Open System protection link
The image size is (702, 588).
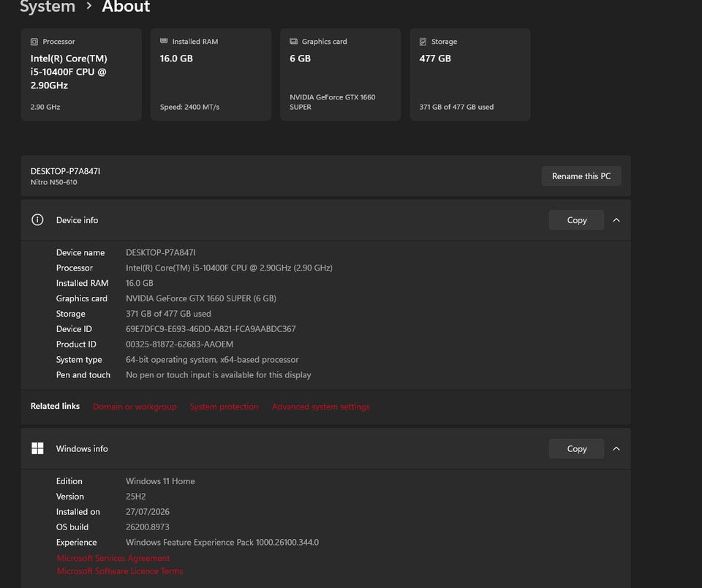coord(224,407)
